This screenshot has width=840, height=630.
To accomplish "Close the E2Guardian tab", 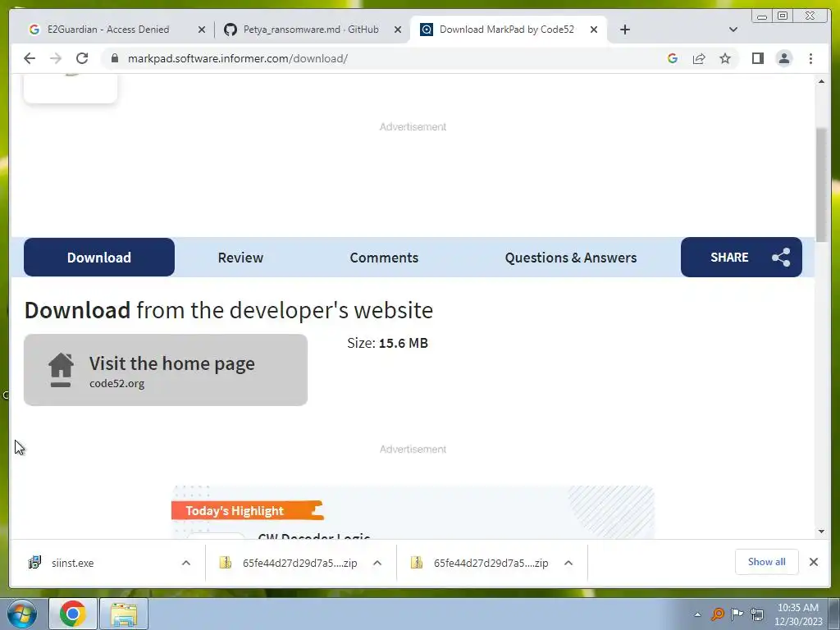I will [202, 30].
